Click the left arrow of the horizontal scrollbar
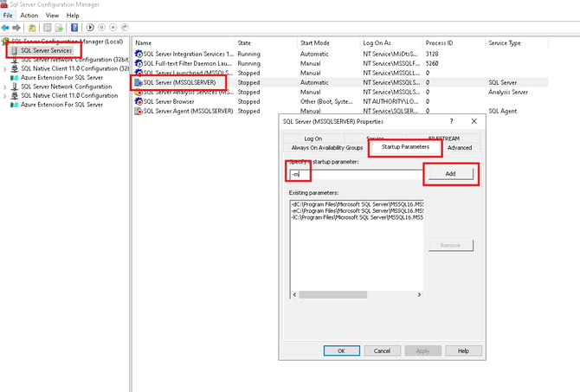The width and height of the screenshot is (580, 392). coord(294,295)
